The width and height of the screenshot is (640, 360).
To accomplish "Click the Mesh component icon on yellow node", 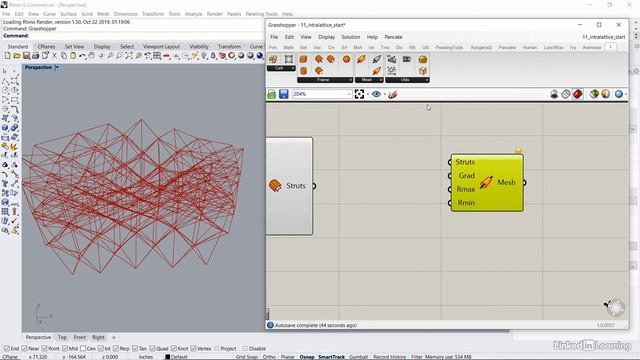I will [x=486, y=182].
